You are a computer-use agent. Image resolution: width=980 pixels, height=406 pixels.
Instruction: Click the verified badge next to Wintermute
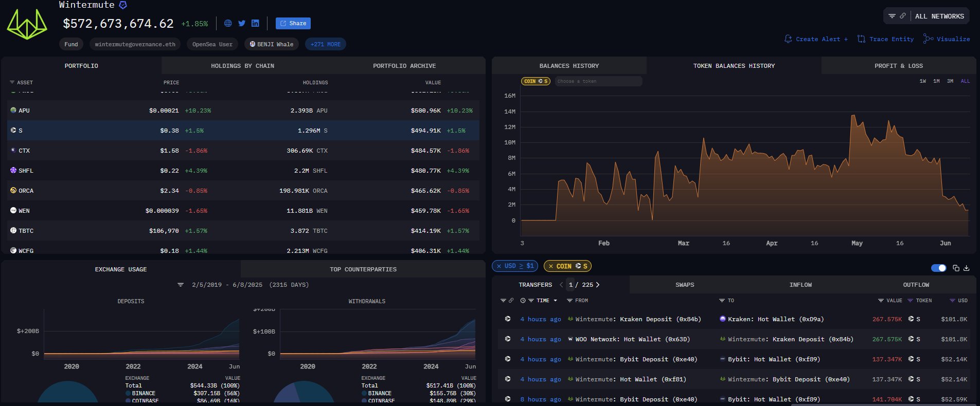tap(123, 5)
